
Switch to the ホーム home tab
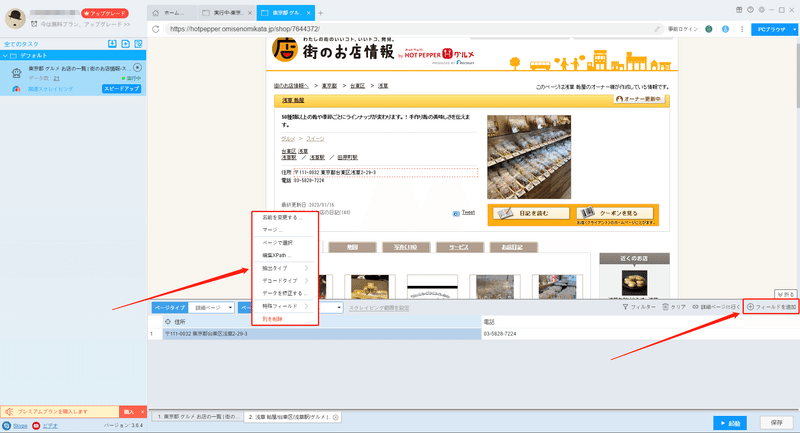[x=172, y=13]
